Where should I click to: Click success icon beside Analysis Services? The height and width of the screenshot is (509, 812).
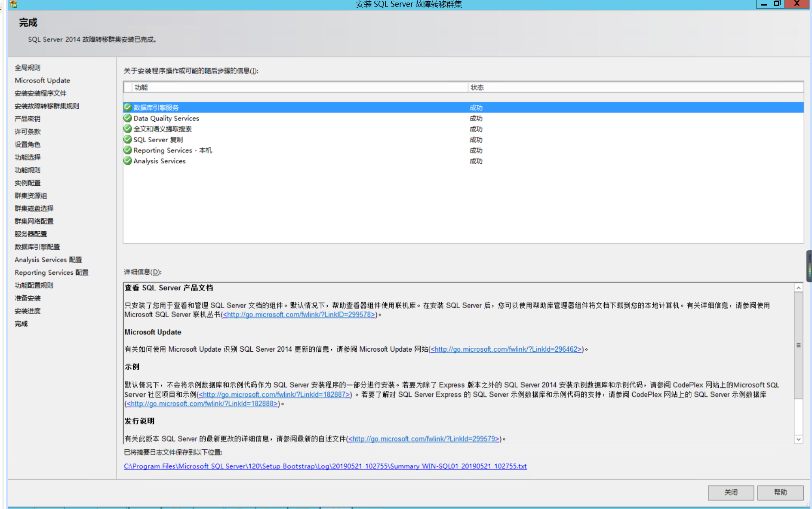[128, 161]
